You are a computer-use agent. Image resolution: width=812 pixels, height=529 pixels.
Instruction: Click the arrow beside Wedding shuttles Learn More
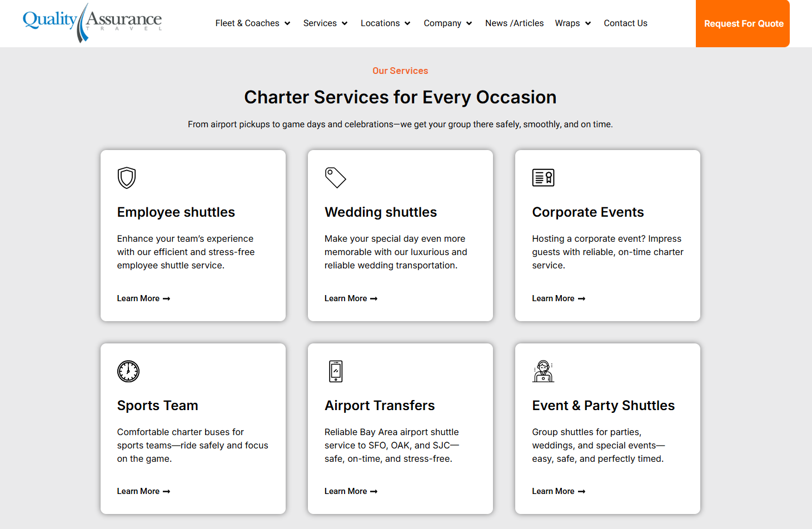(x=373, y=299)
